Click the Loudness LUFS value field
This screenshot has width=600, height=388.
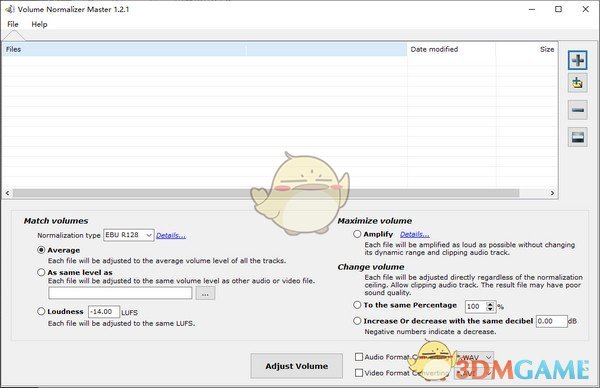coord(104,312)
